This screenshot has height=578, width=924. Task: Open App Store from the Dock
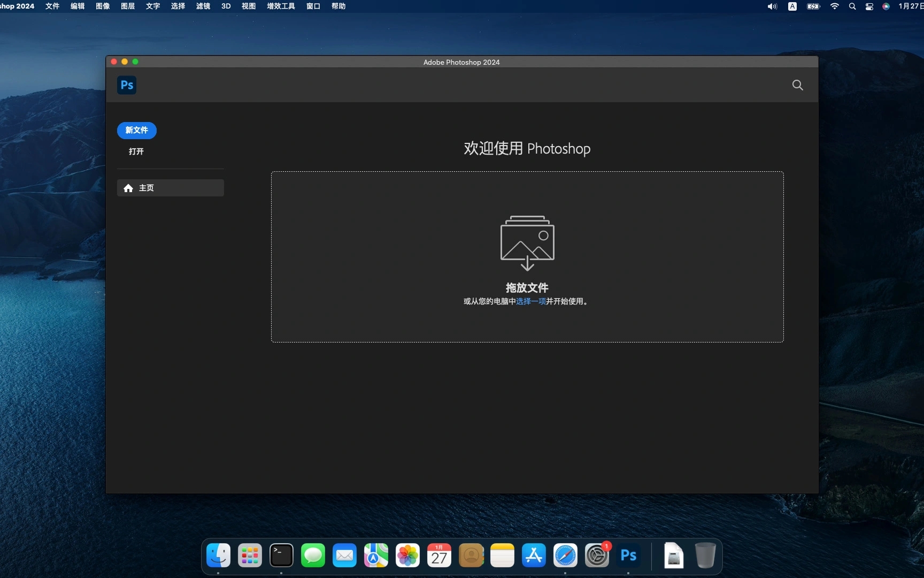(534, 556)
